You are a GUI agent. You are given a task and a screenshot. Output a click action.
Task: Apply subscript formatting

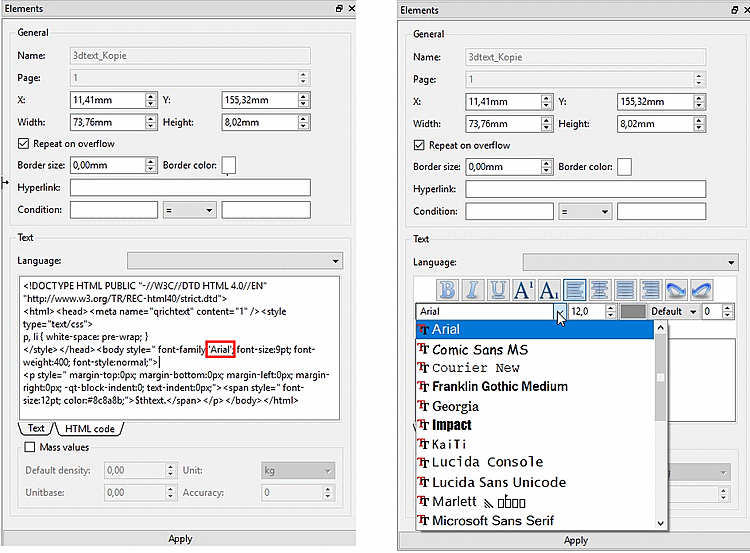(x=549, y=290)
